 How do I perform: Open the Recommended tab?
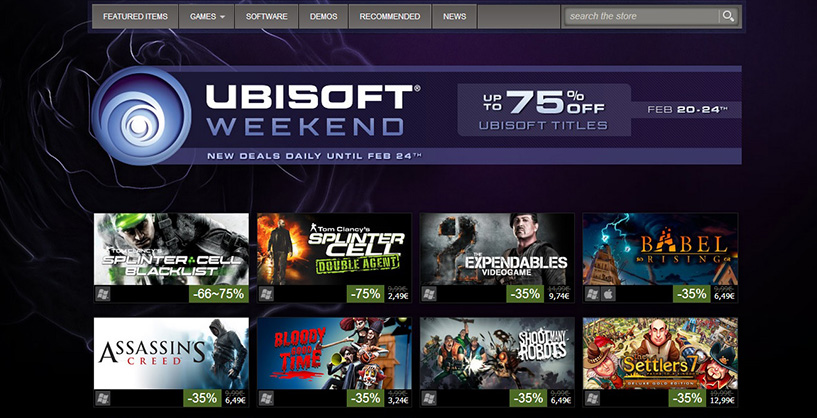[390, 17]
